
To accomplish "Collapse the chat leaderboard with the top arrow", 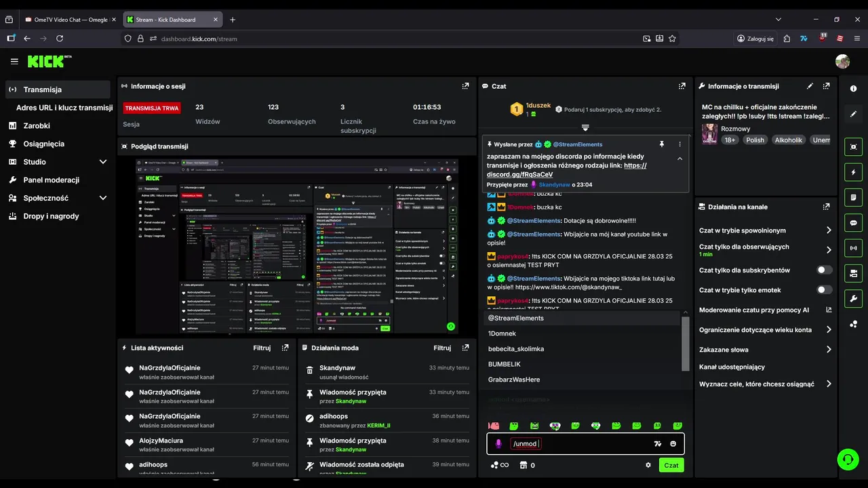I will [585, 127].
